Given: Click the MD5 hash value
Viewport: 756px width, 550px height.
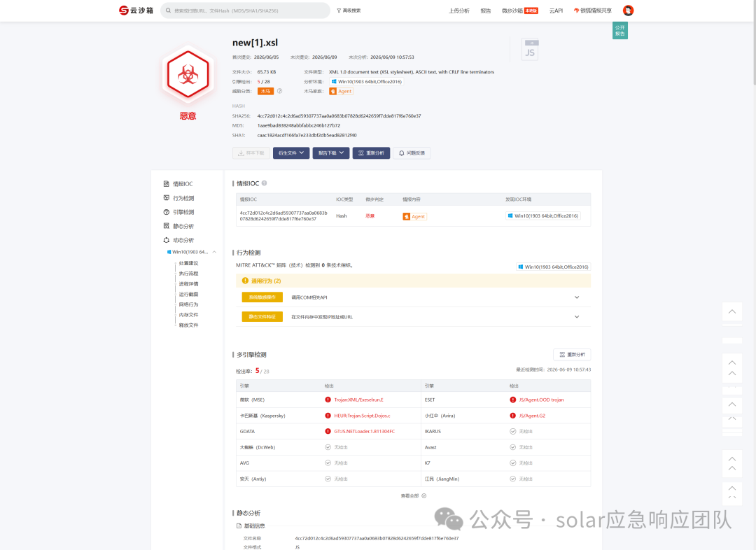Looking at the screenshot, I should coord(298,125).
